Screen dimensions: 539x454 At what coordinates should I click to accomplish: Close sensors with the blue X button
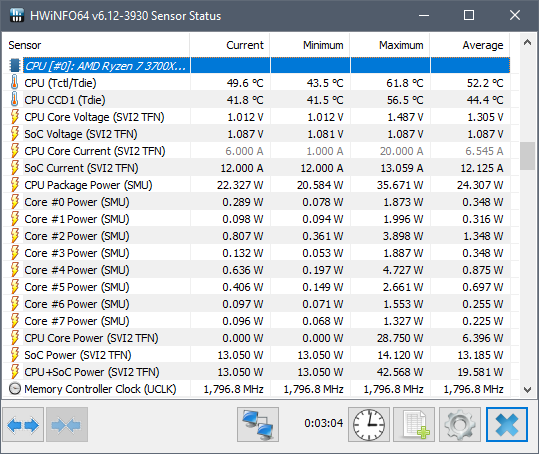tap(507, 424)
